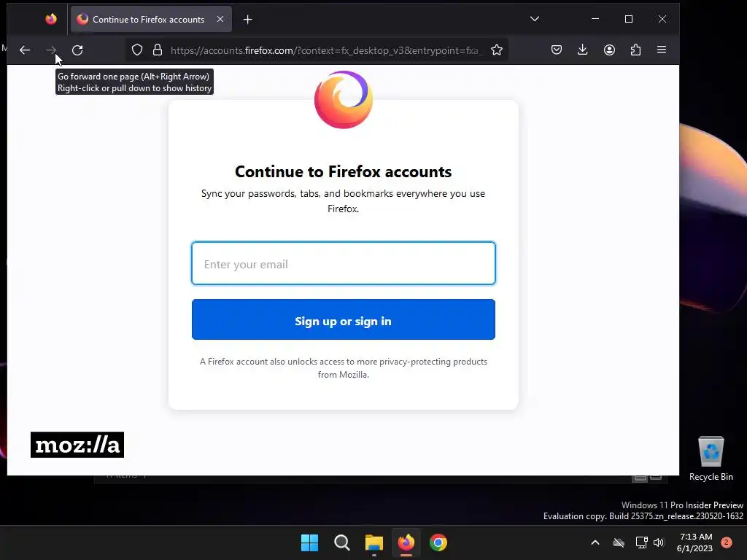Screen dimensions: 747x560
Task: Click the accounts.firefox.com URL text
Action: point(326,50)
